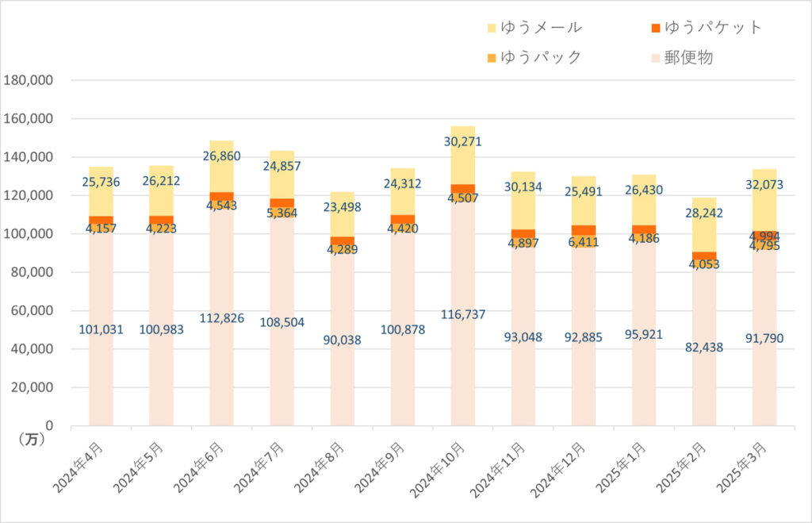Click the ゆうパケット legend color swatch
Viewport: 812px width, 523px height.
coord(654,29)
